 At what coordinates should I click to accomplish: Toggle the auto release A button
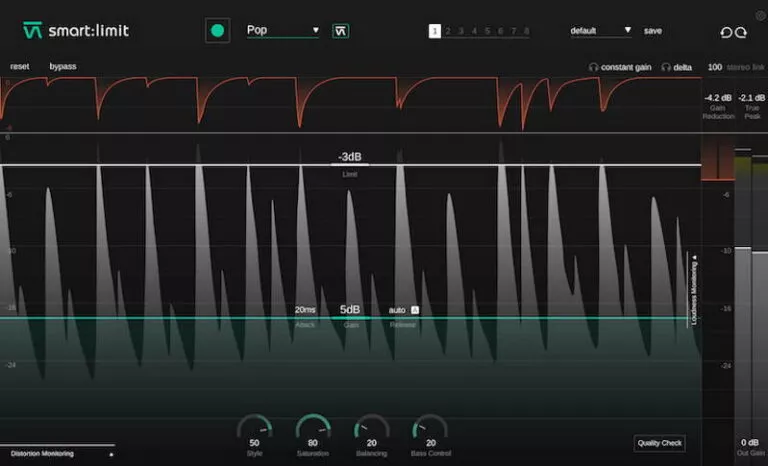coord(415,310)
